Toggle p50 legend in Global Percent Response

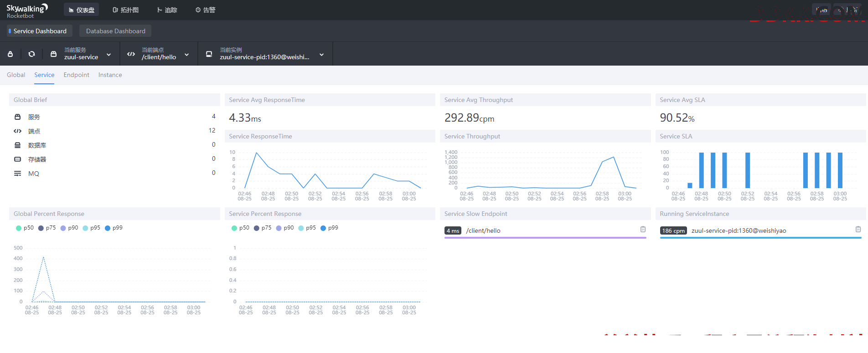(25, 228)
